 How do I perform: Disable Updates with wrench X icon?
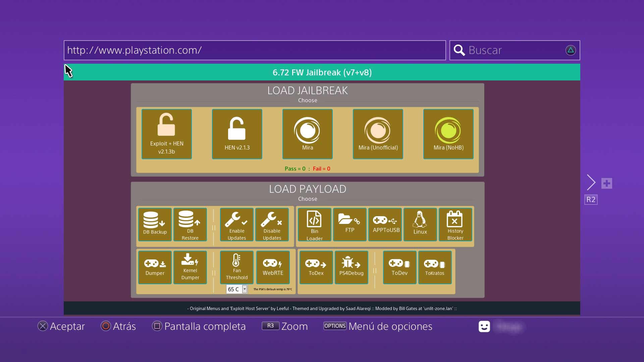(272, 224)
